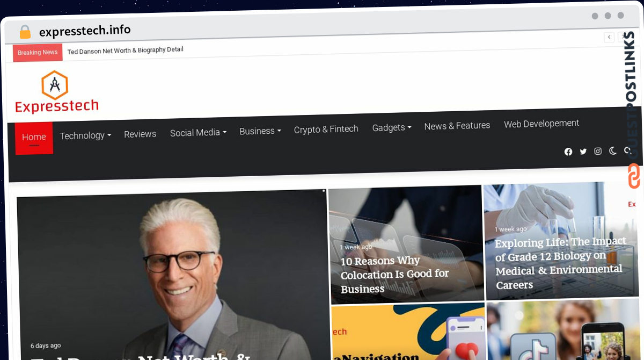Visit the Facebook social icon
Viewport: 644px width, 360px height.
(x=568, y=152)
